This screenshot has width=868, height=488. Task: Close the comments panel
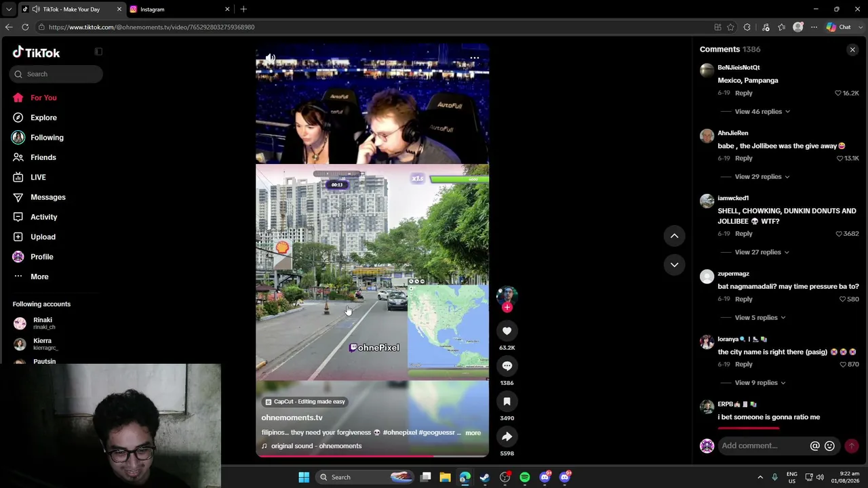click(852, 49)
